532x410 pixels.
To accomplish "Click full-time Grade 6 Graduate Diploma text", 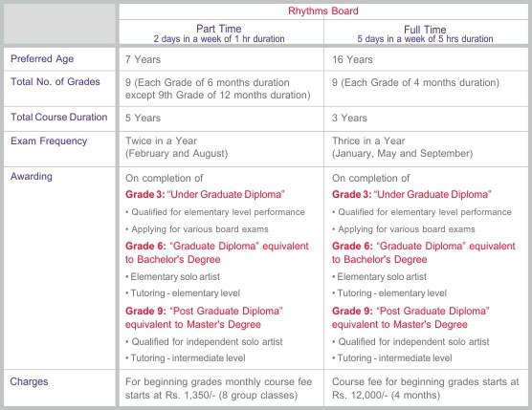I will tap(424, 252).
